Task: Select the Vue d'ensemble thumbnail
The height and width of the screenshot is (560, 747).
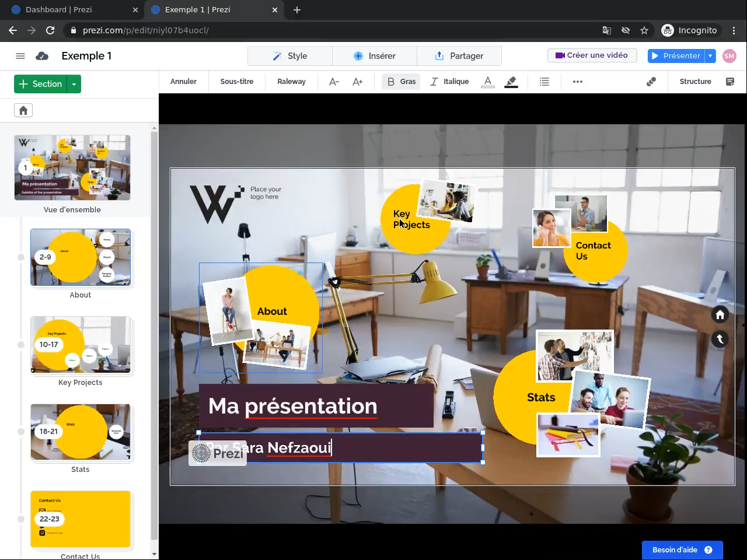Action: tap(72, 168)
